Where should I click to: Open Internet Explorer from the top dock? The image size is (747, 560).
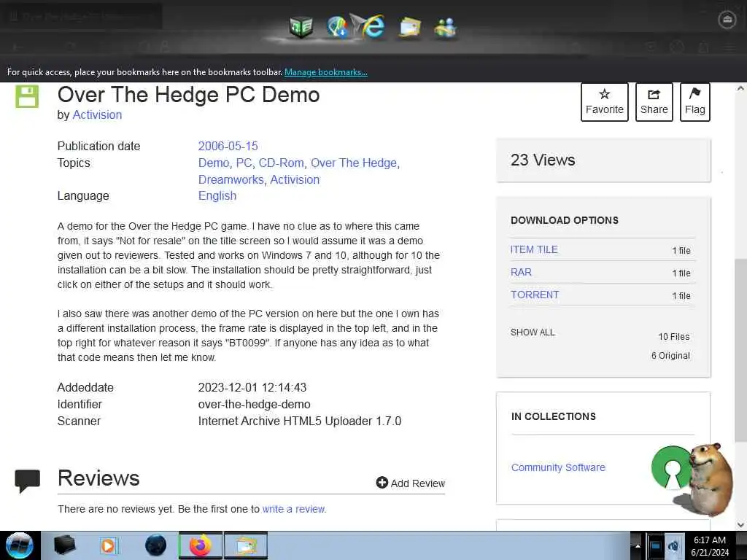point(373,26)
